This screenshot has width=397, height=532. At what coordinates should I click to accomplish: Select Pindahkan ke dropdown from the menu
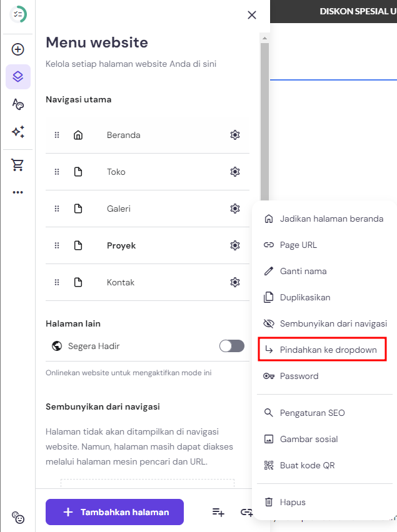click(321, 349)
